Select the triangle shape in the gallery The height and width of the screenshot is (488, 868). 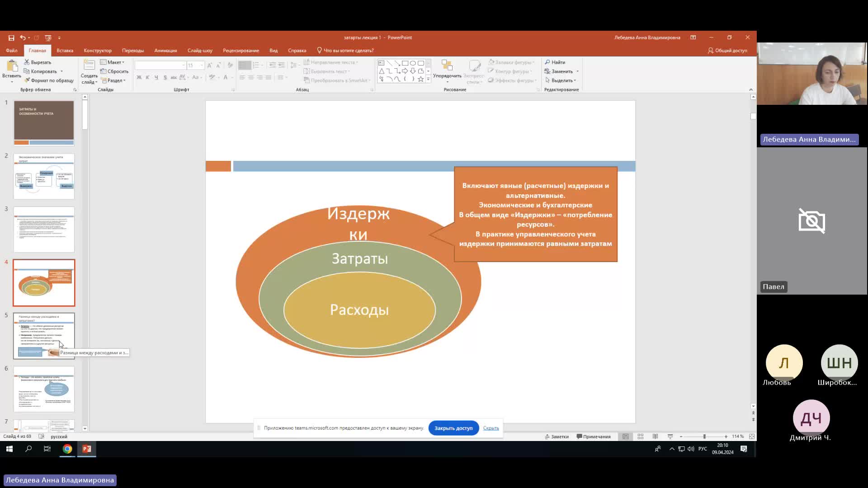point(381,71)
